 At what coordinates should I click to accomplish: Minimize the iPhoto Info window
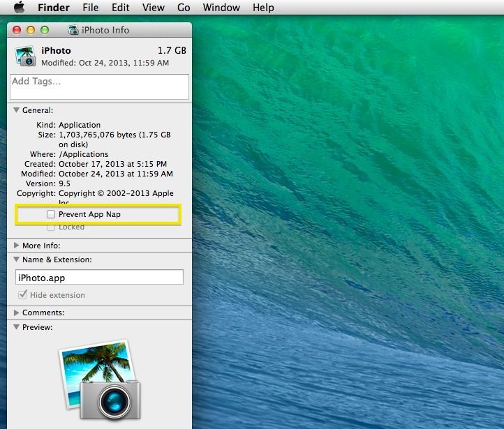pyautogui.click(x=31, y=30)
